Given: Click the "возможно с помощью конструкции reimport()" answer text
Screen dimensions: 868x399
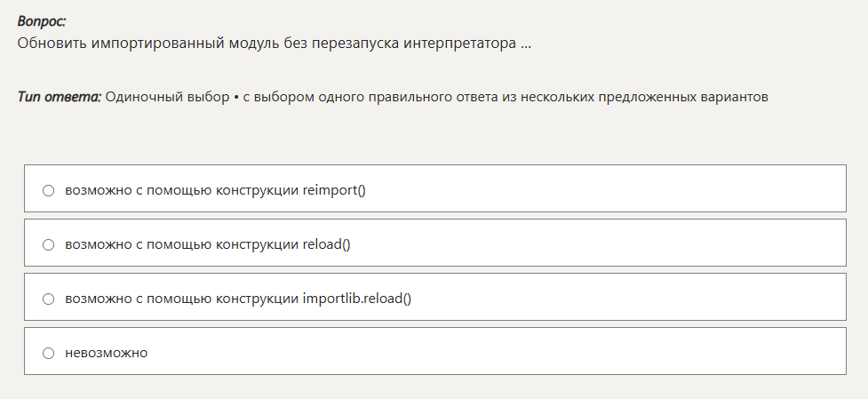Looking at the screenshot, I should [x=215, y=190].
